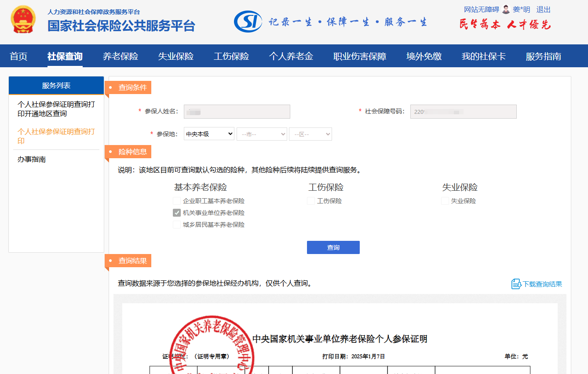Toggle the 机关事业单位养老保险 checkbox
The width and height of the screenshot is (588, 374).
click(x=177, y=213)
